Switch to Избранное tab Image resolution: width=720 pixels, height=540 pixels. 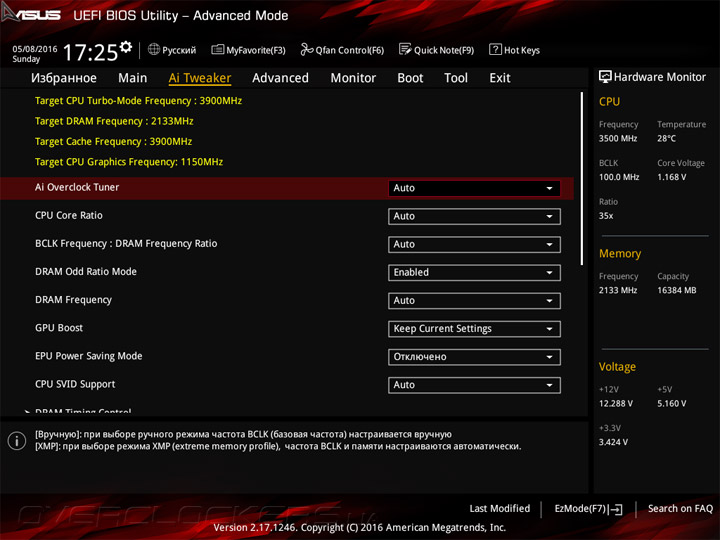(x=64, y=78)
